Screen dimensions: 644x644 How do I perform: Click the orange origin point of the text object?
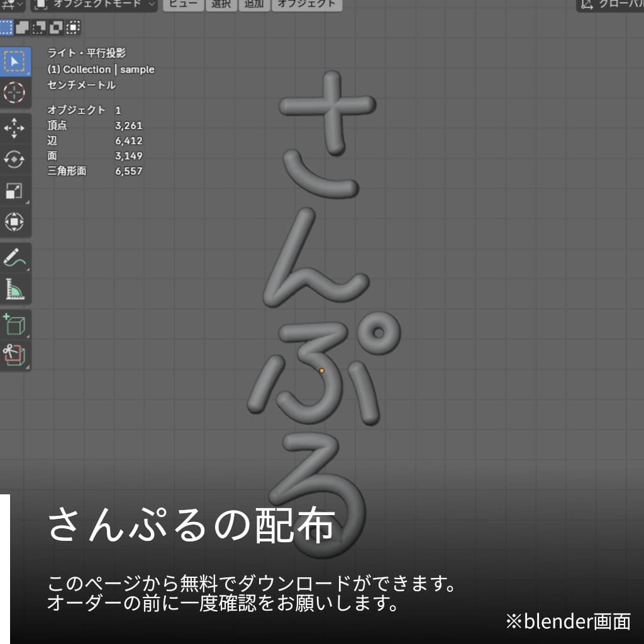pos(321,370)
